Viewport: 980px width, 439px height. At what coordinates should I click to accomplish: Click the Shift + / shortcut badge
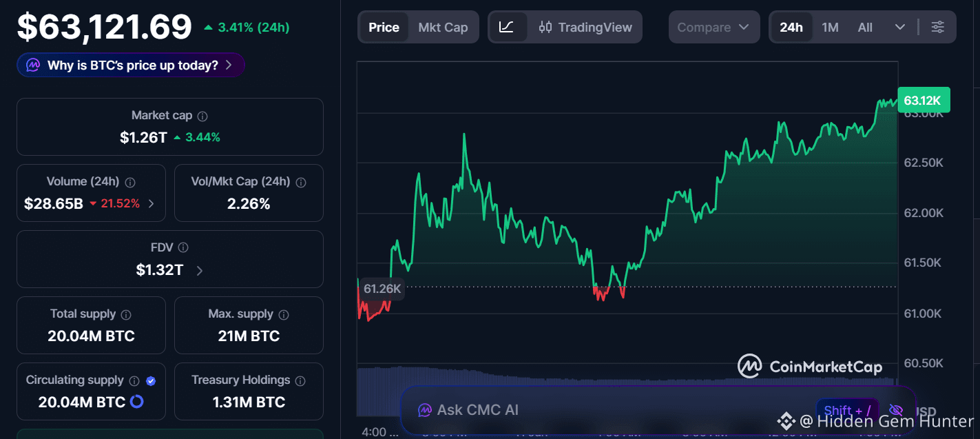click(x=847, y=411)
